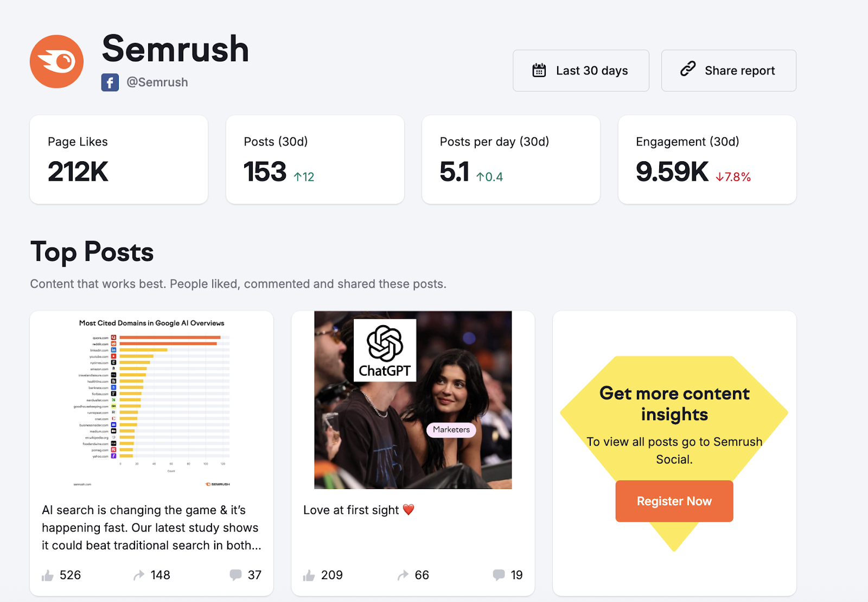Image resolution: width=868 pixels, height=602 pixels.
Task: Click the calendar icon in date selector
Action: point(539,71)
